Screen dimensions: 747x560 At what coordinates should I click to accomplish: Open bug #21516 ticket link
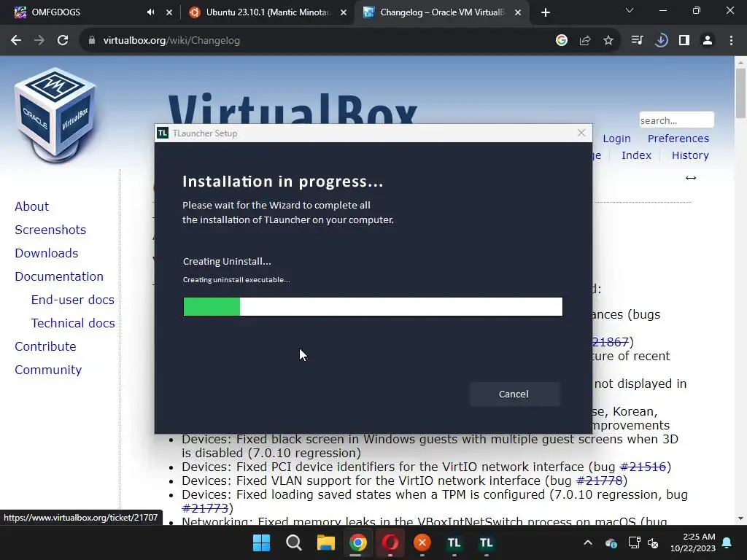pyautogui.click(x=643, y=467)
